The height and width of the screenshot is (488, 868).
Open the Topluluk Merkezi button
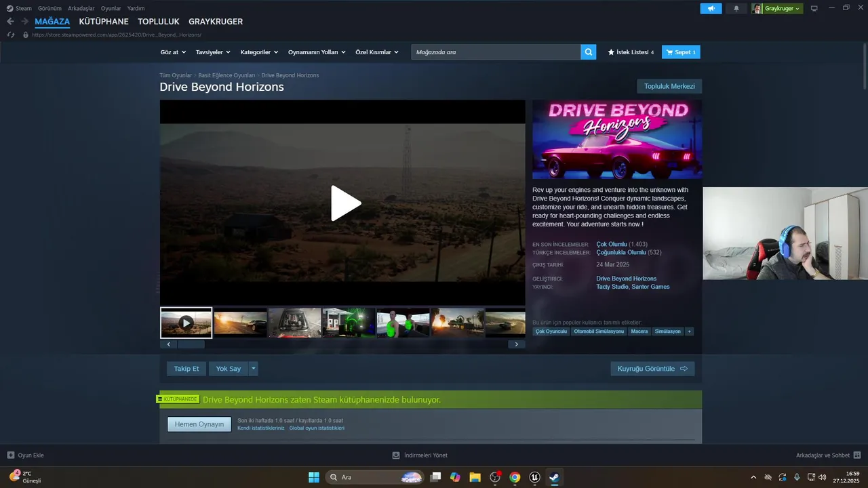669,86
